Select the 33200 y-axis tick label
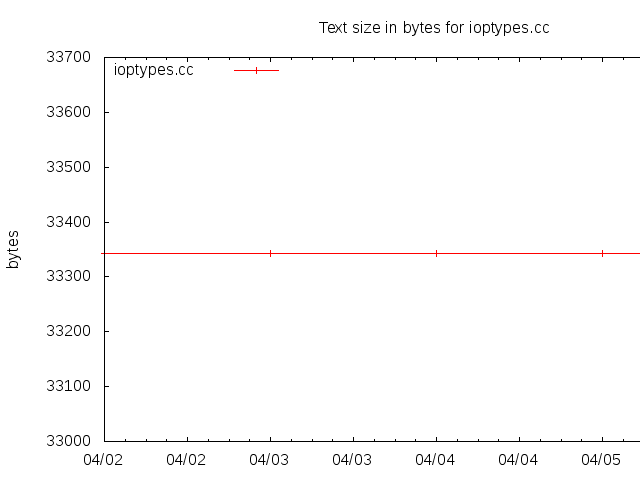This screenshot has height=480, width=640. pos(69,331)
